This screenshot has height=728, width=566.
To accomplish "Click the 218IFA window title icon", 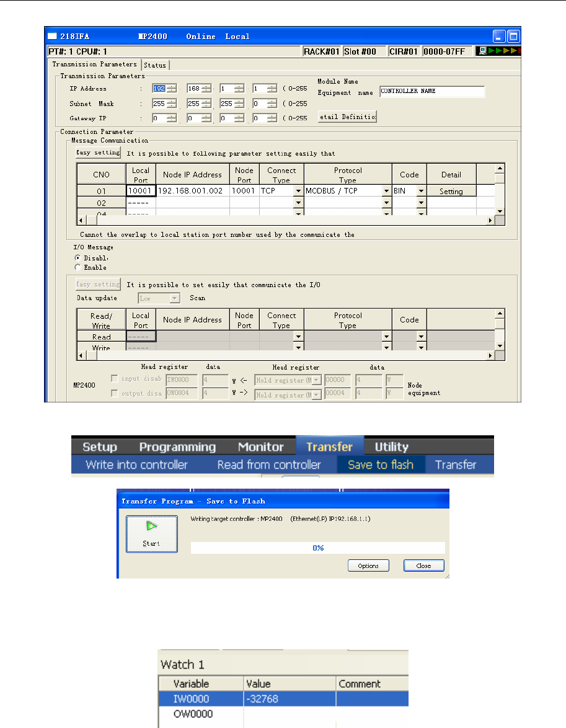I will [x=52, y=36].
